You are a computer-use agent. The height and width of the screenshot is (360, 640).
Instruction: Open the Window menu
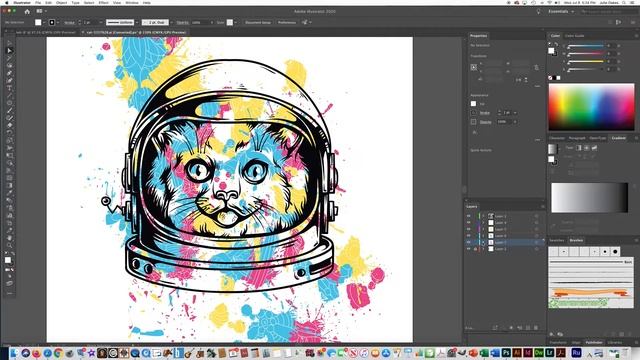(132, 2)
